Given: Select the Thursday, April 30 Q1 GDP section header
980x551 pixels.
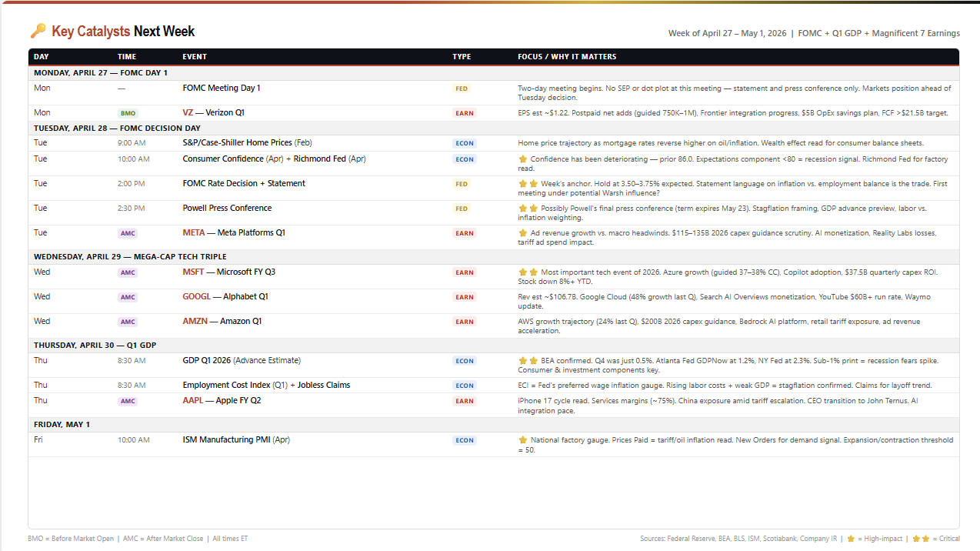Looking at the screenshot, I should [95, 346].
